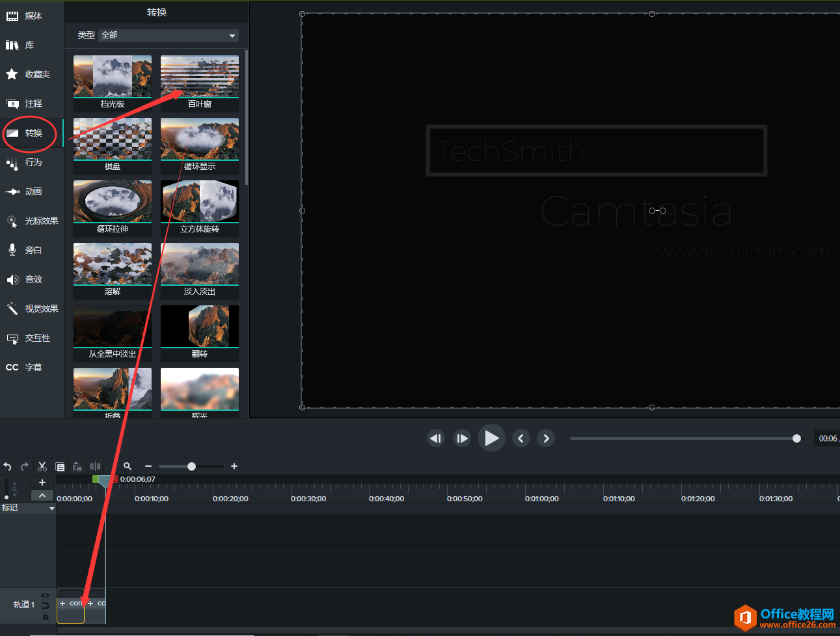
Task: Toggle lock icon on 轨道 1
Action: (45, 616)
